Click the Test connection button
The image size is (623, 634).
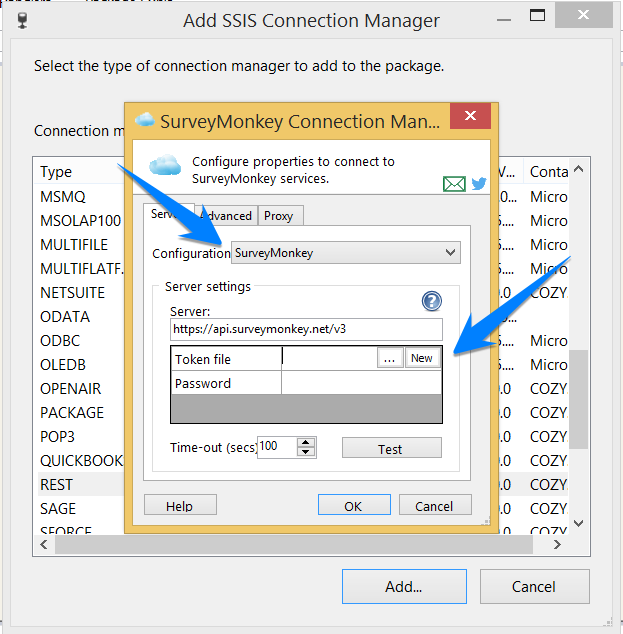coord(392,448)
